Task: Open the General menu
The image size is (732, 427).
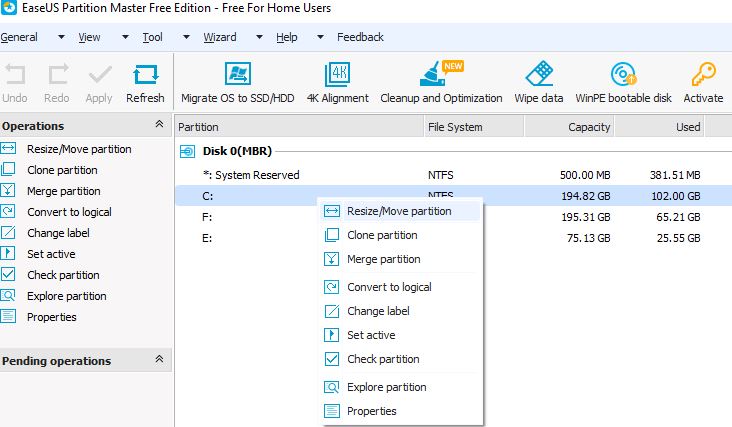Action: click(x=19, y=37)
